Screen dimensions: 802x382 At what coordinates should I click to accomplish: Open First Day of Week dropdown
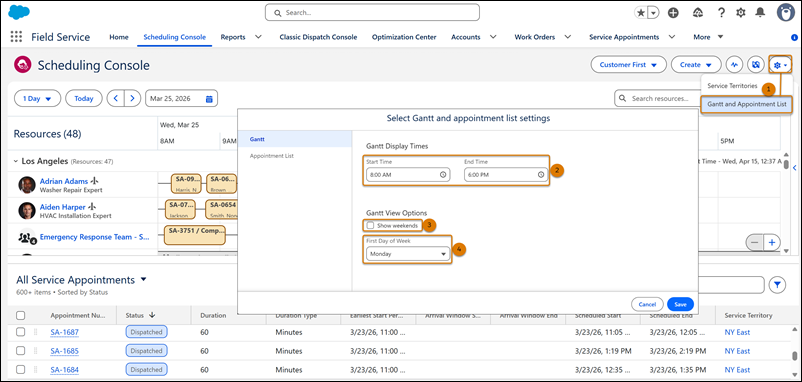tap(408, 254)
